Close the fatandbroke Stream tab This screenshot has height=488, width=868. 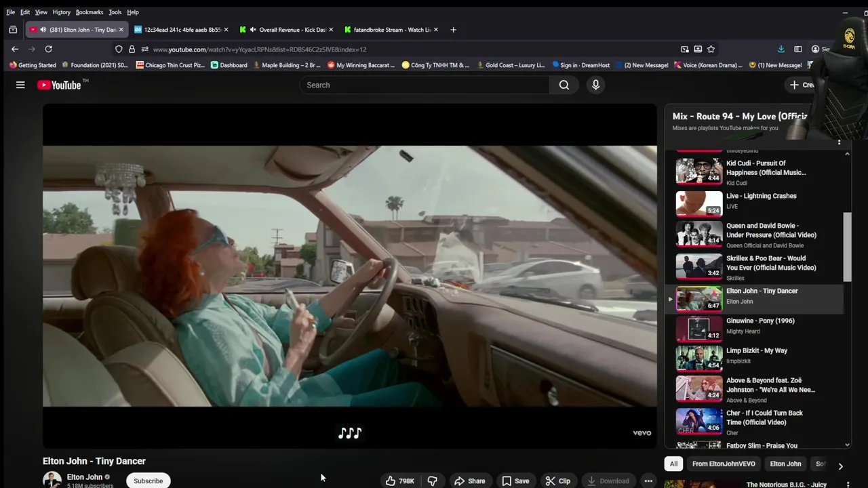436,30
